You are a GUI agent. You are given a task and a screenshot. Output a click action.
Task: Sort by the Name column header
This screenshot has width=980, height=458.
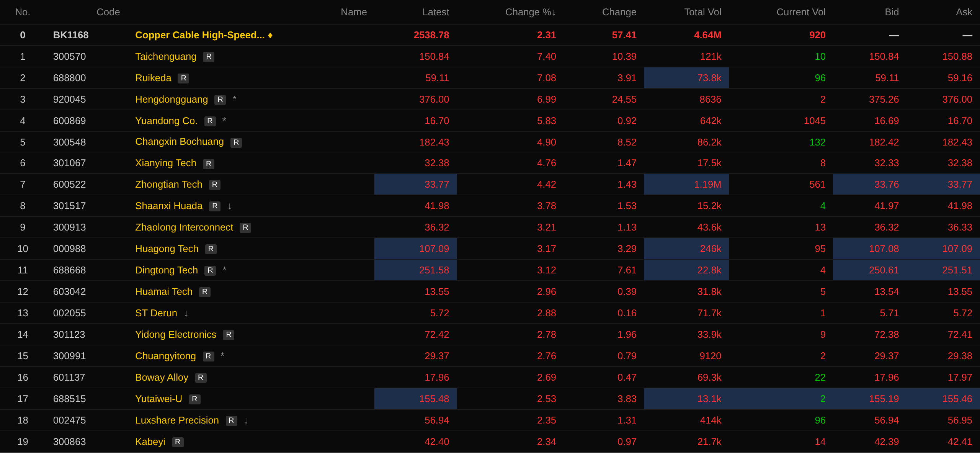(354, 12)
